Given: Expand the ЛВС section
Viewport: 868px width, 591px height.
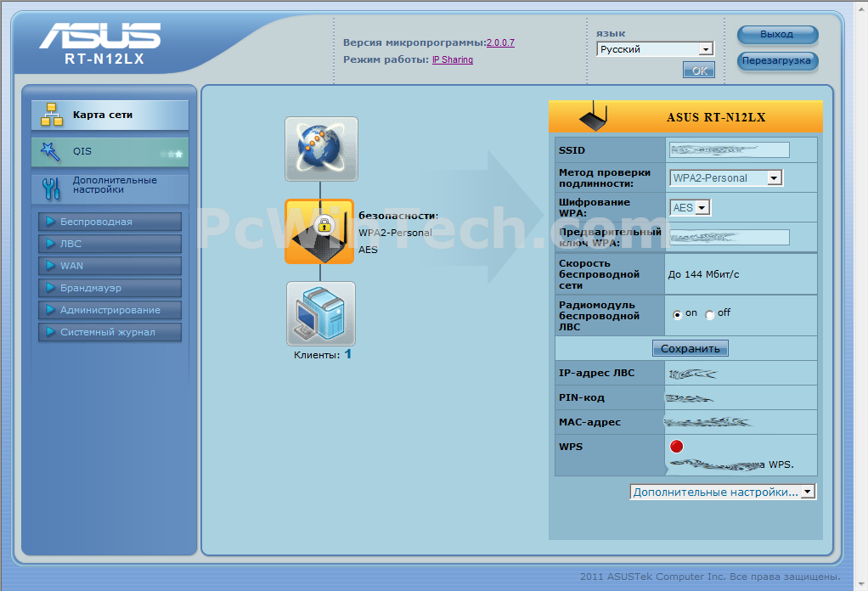Looking at the screenshot, I should click(x=110, y=244).
